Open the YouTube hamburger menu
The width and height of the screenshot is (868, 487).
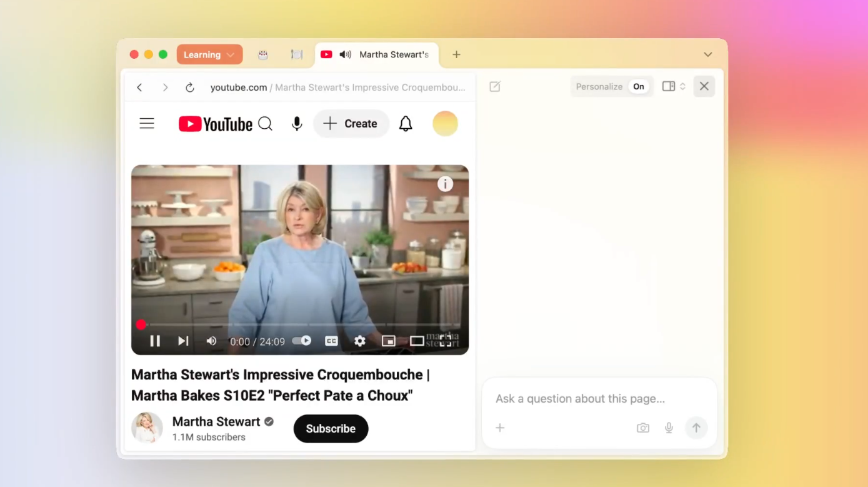click(147, 124)
